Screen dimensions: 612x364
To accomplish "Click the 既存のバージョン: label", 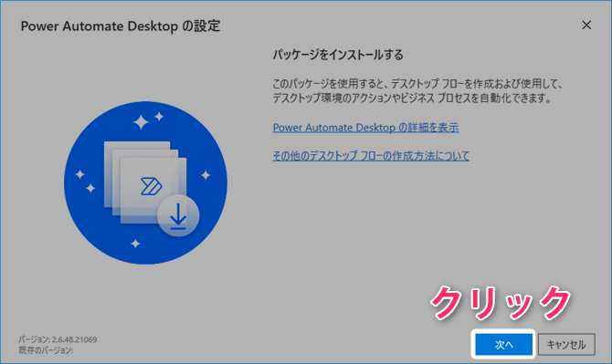I will [x=46, y=350].
